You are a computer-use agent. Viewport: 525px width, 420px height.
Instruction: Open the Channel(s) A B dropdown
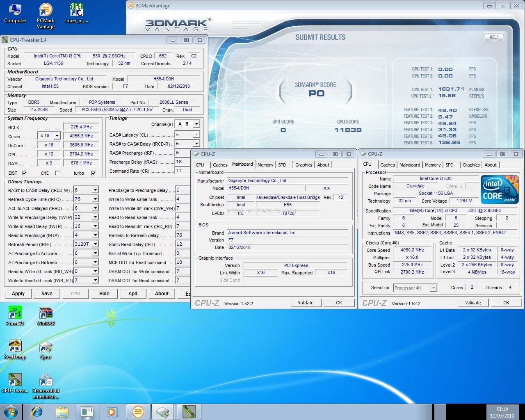pyautogui.click(x=196, y=124)
